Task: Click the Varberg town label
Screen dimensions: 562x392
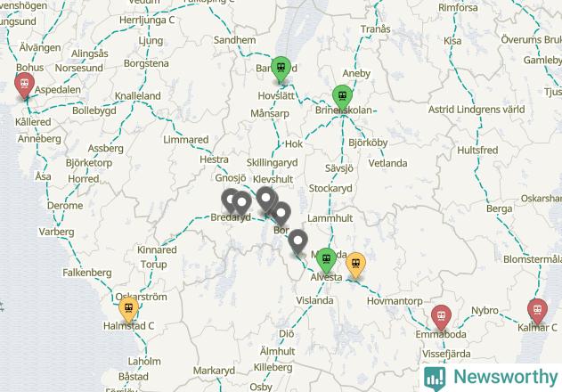Action: coord(57,232)
